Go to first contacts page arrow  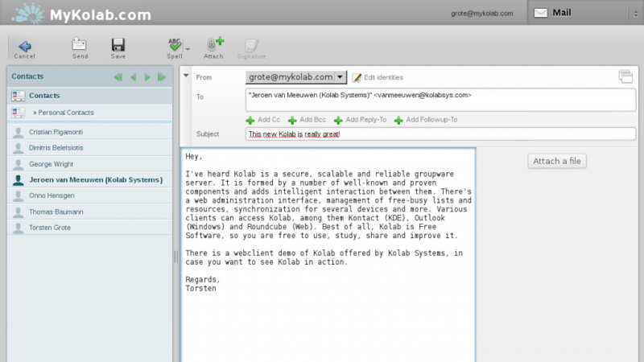pyautogui.click(x=118, y=77)
